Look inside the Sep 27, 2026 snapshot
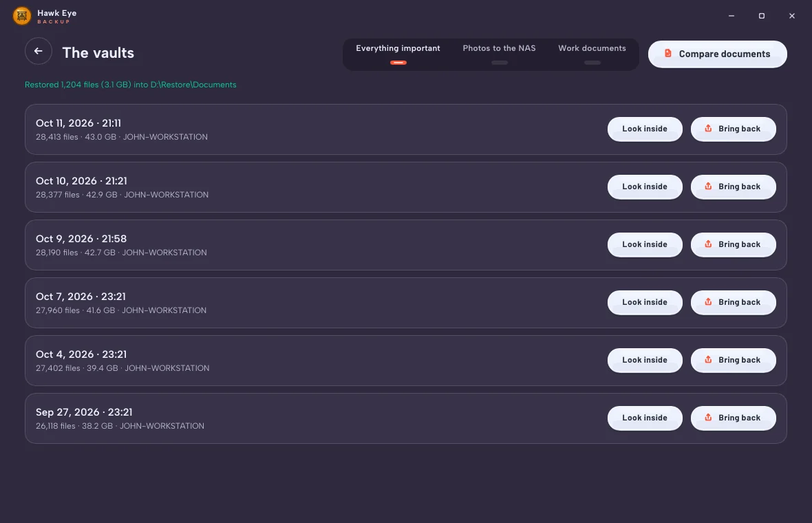The image size is (812, 523). click(645, 418)
